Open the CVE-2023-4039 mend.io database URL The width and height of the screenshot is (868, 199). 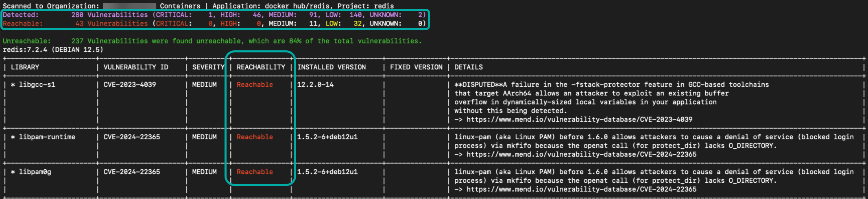point(579,119)
